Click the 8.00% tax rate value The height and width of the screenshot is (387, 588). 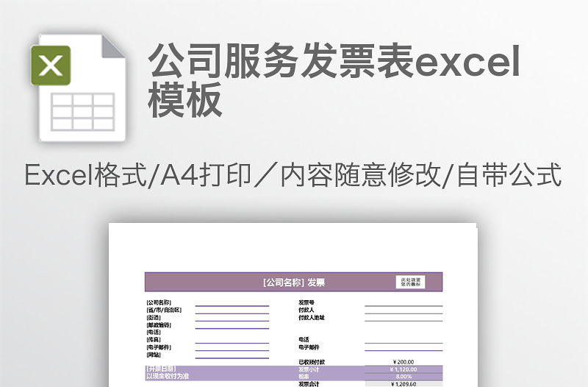[404, 376]
